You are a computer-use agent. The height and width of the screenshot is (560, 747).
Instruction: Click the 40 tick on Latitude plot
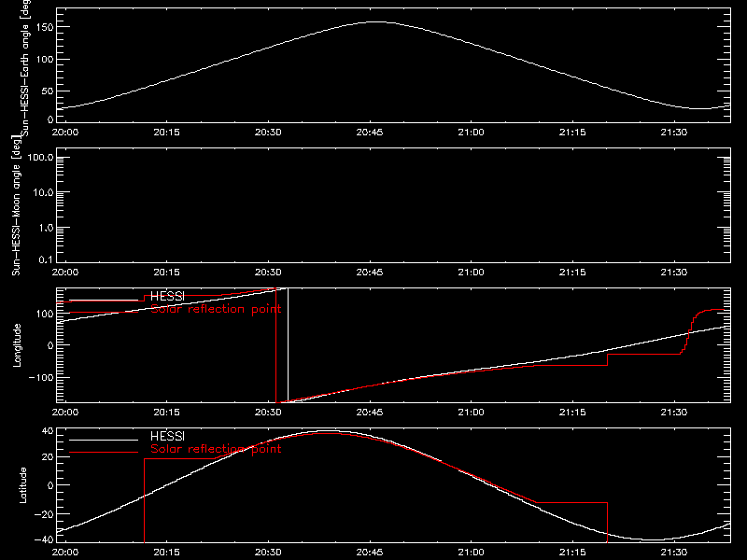pos(48,431)
